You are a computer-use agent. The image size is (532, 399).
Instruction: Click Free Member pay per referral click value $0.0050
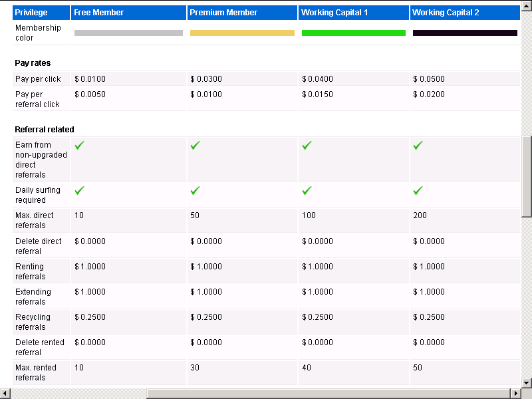pos(90,94)
